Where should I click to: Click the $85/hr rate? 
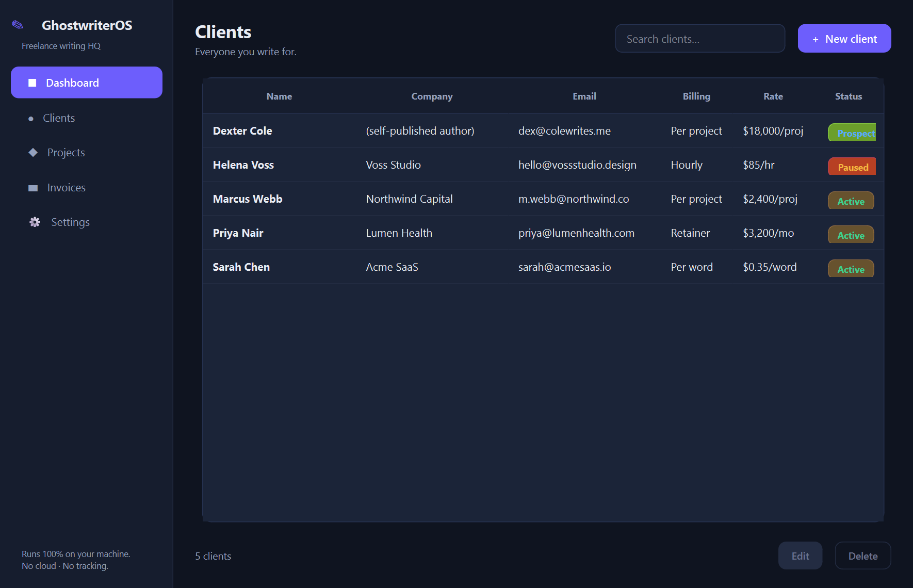pos(758,165)
